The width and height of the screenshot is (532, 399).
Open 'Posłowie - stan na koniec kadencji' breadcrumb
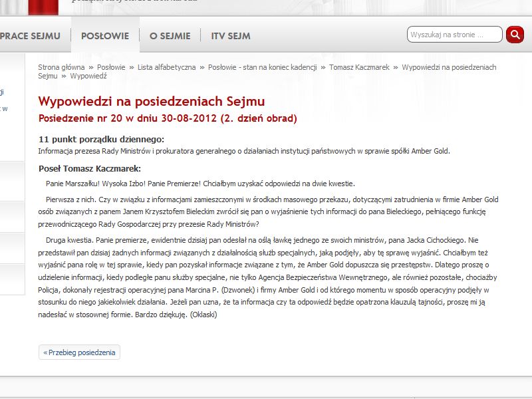pos(262,67)
